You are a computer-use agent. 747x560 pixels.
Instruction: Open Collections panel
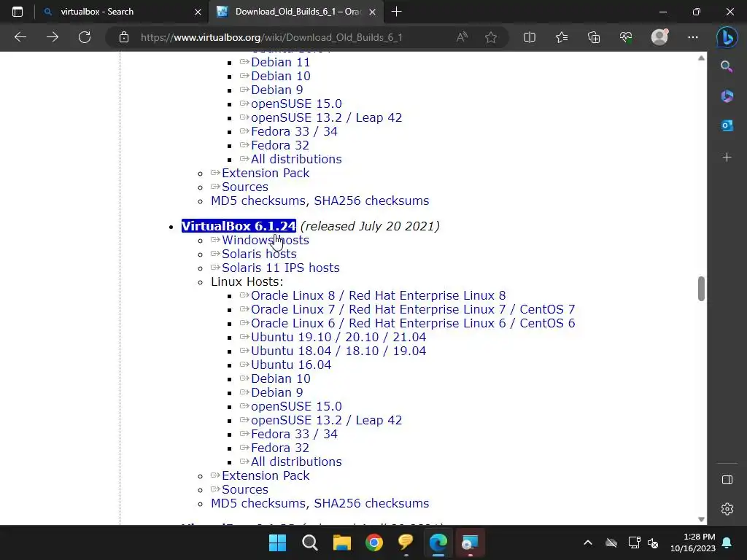tap(594, 37)
